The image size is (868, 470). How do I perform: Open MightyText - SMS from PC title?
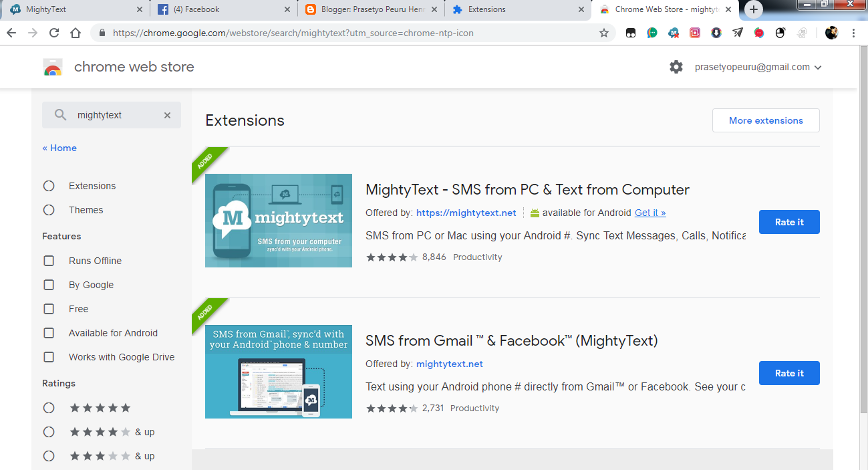(527, 189)
